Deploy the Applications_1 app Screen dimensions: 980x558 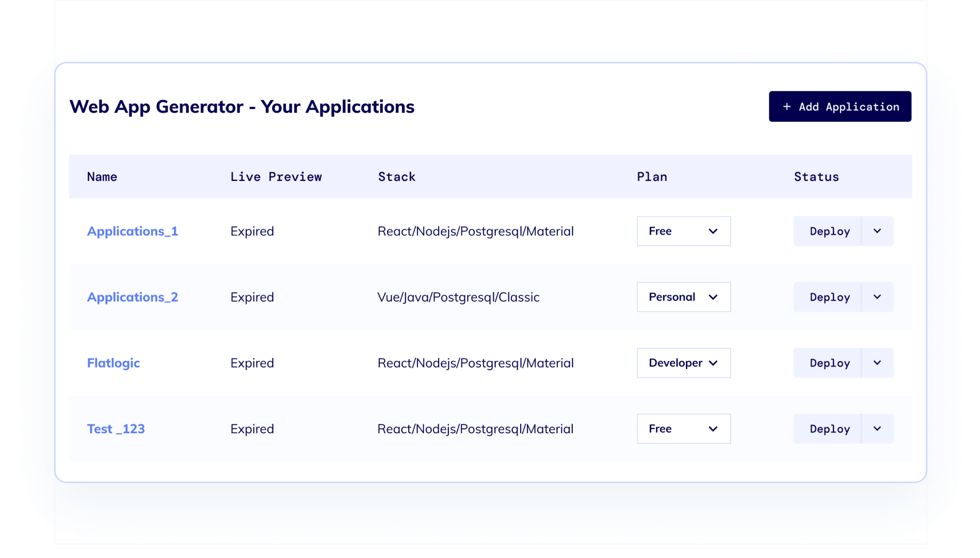coord(829,231)
